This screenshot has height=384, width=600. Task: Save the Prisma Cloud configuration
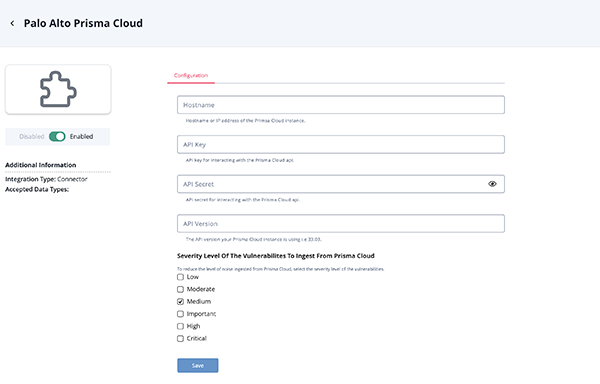click(197, 365)
